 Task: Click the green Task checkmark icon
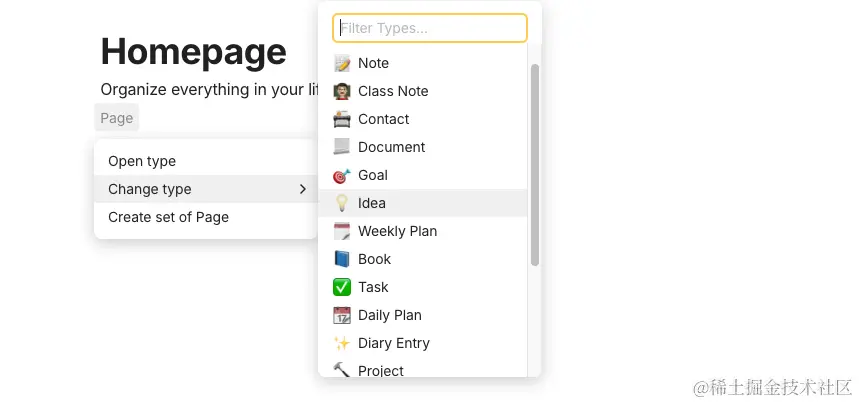coord(342,287)
